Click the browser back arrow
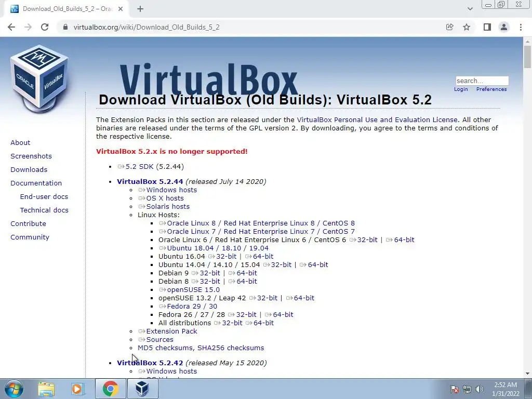The image size is (532, 399). tap(11, 27)
